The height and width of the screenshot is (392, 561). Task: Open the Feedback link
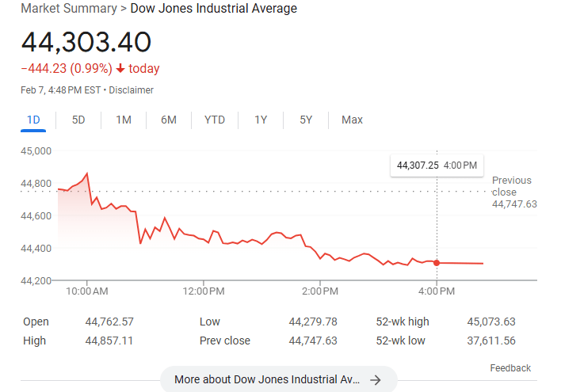pyautogui.click(x=510, y=367)
